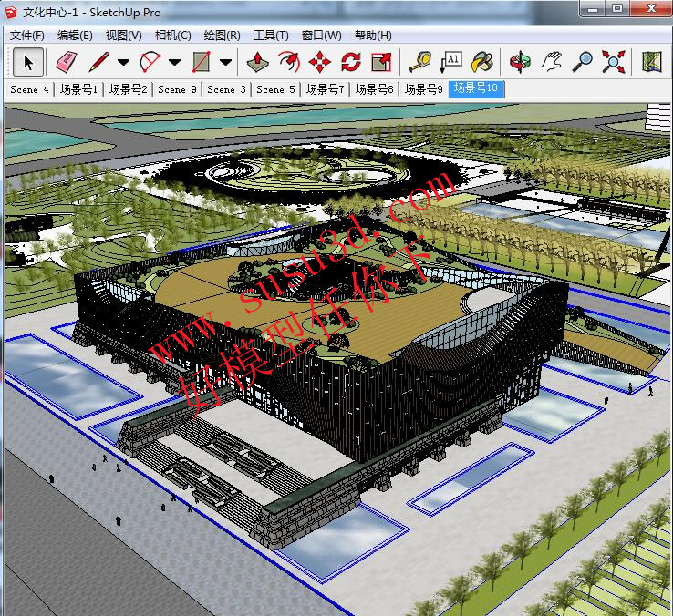Select the Arc tool

tap(150, 62)
